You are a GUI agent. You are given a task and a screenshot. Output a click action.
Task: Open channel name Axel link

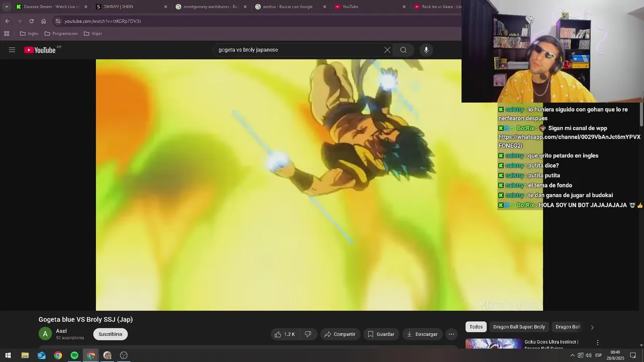pos(61,331)
